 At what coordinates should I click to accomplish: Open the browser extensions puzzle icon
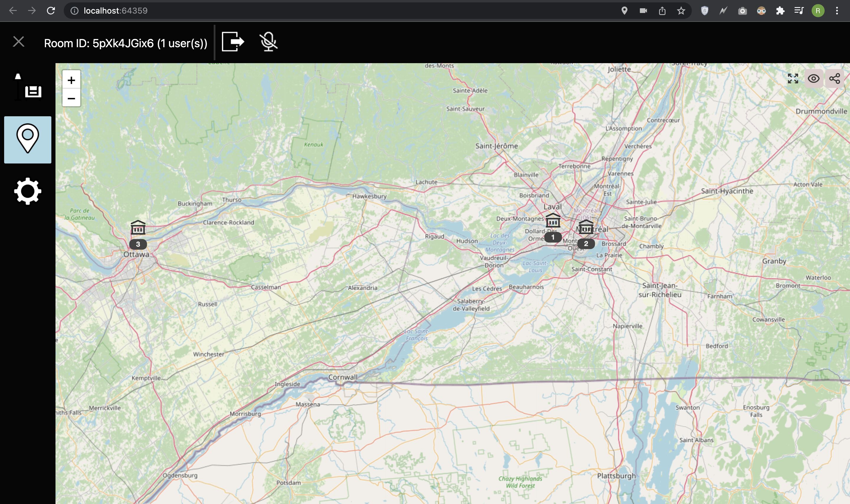(x=780, y=11)
